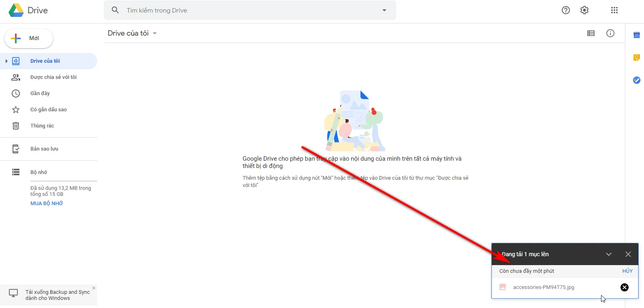Open Google Tasks side panel icon

coord(637,80)
